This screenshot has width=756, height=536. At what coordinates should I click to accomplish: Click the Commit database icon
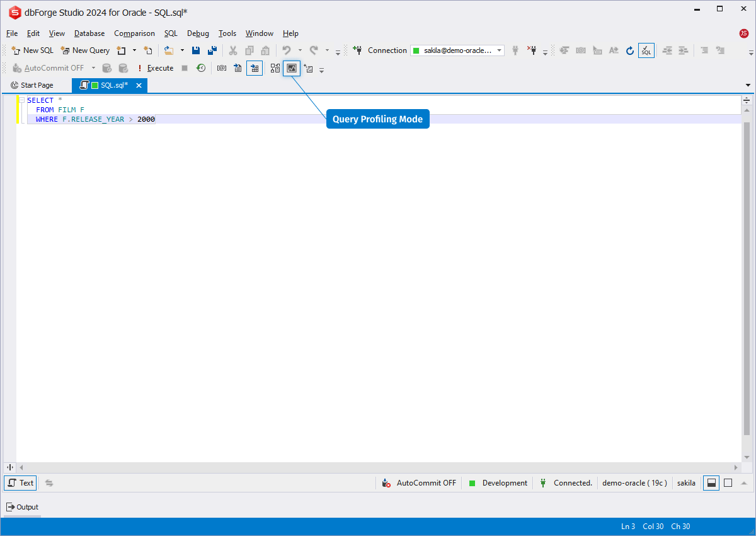click(x=107, y=68)
